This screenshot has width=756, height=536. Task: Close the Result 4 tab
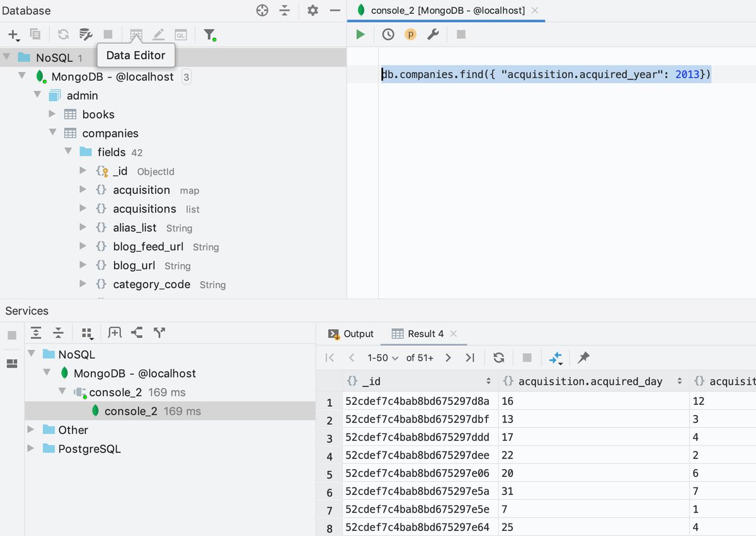tap(454, 334)
